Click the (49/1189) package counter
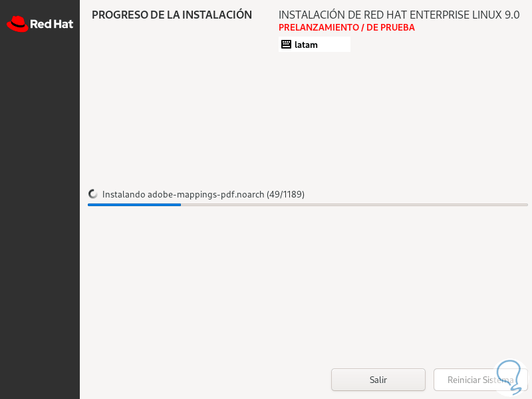Viewport: 532px width, 399px height. 285,194
